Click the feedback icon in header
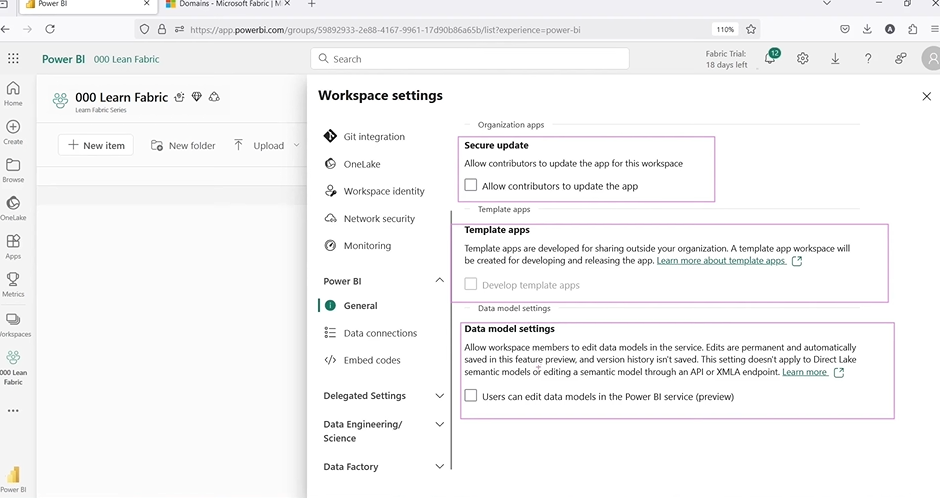 coord(900,58)
